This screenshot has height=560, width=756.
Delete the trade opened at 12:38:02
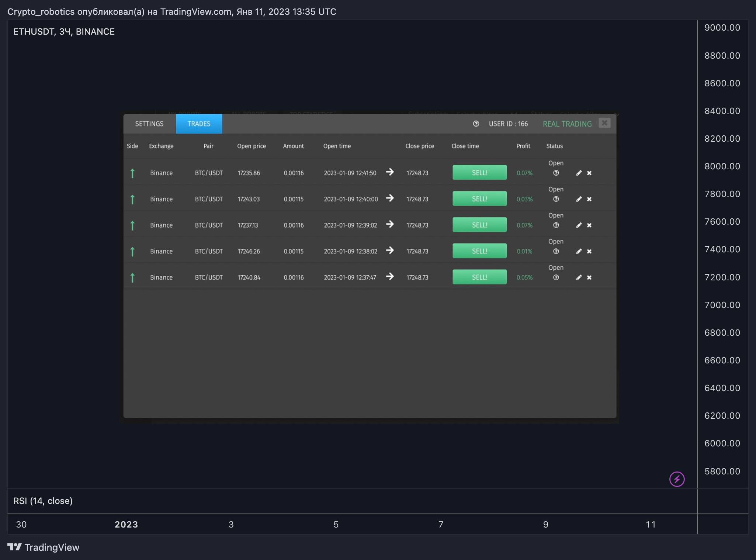tap(589, 252)
